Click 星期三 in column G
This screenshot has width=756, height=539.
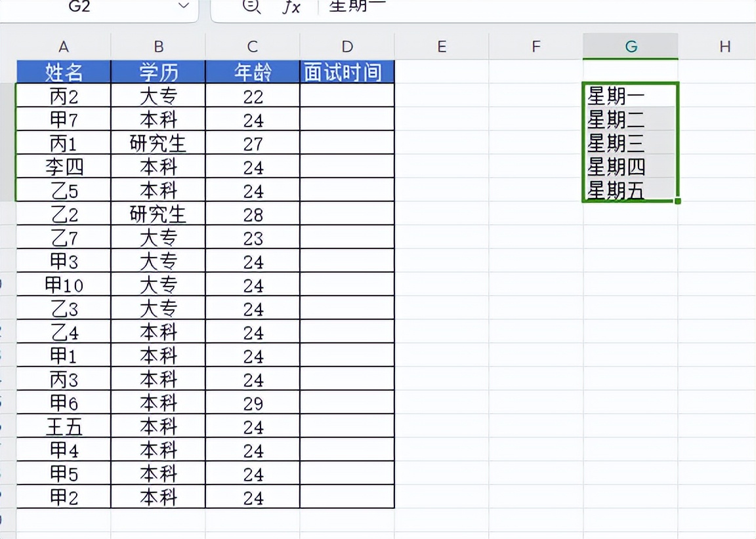[x=631, y=142]
